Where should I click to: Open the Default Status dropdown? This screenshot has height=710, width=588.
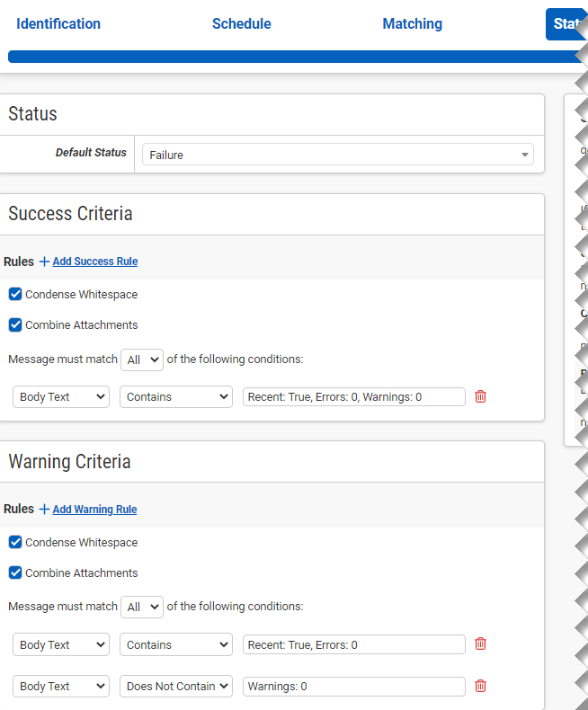pos(337,155)
